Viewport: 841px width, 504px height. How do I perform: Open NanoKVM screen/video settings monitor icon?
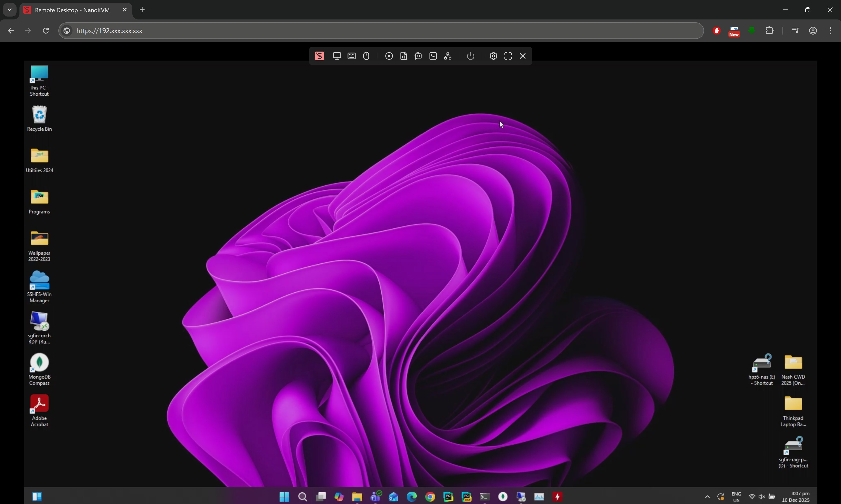[337, 56]
